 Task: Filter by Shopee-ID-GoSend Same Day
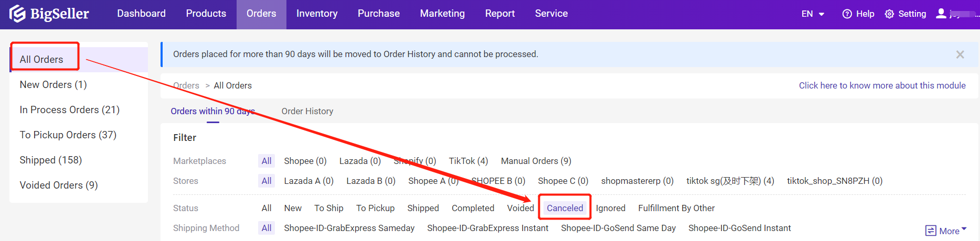(618, 228)
